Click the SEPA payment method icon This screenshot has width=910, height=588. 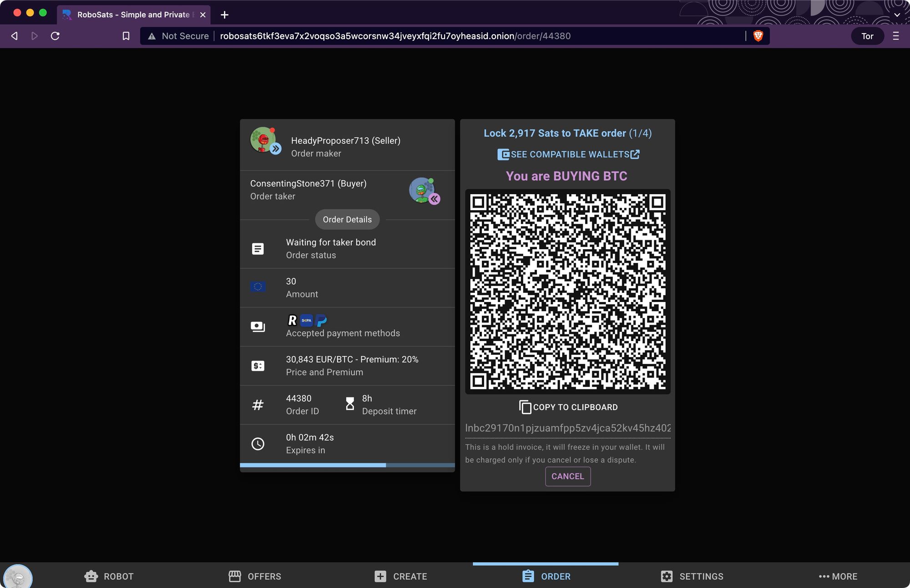tap(307, 320)
